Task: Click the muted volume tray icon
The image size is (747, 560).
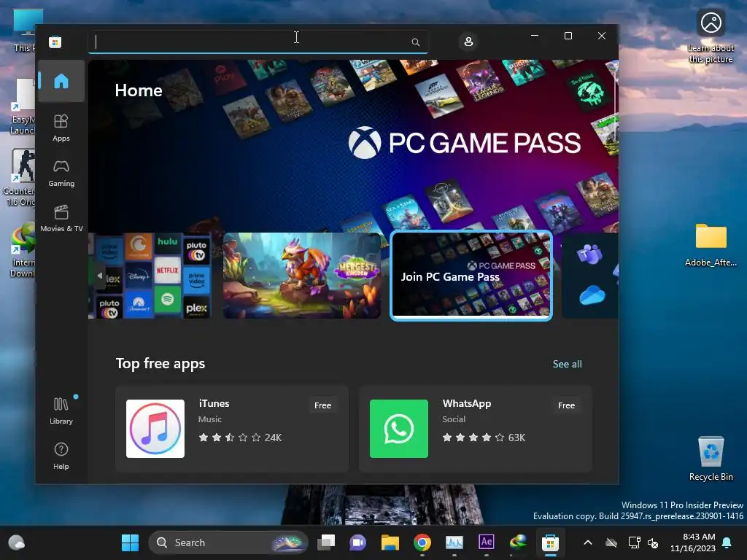Action: point(653,542)
